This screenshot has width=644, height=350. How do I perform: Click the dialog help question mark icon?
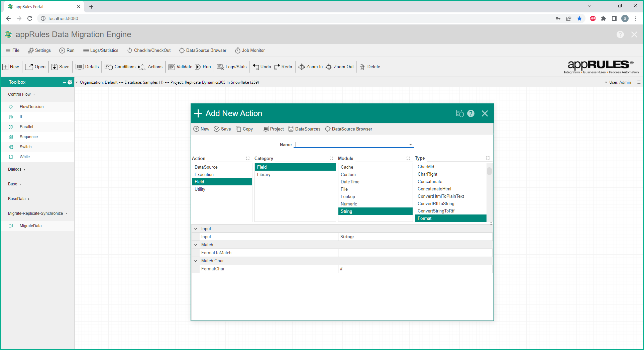click(471, 113)
